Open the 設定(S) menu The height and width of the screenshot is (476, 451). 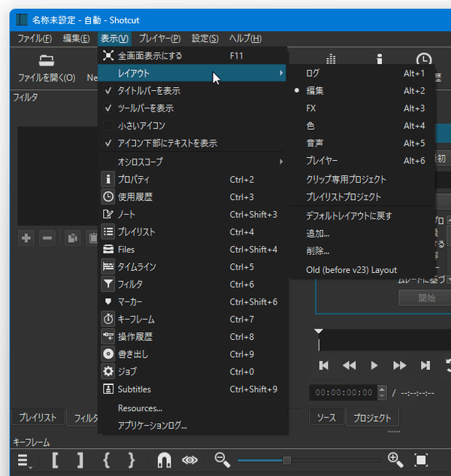click(x=205, y=38)
